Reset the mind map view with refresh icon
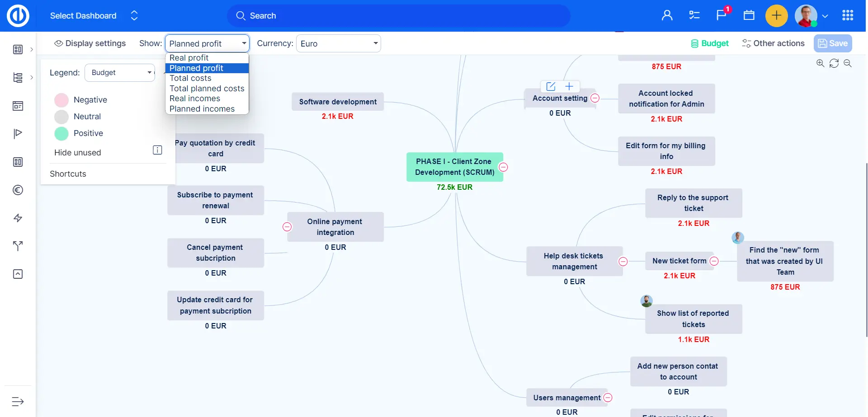Screen dimensions: 868x417 [x=834, y=63]
